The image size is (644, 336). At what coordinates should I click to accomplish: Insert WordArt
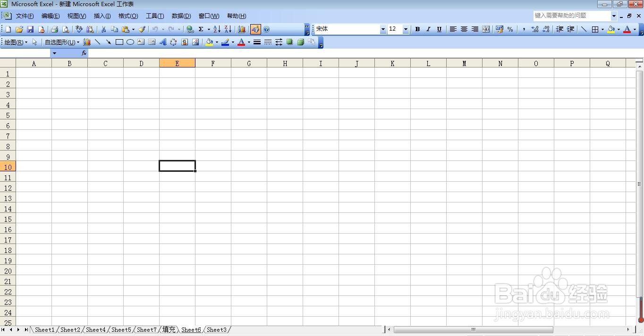click(163, 42)
